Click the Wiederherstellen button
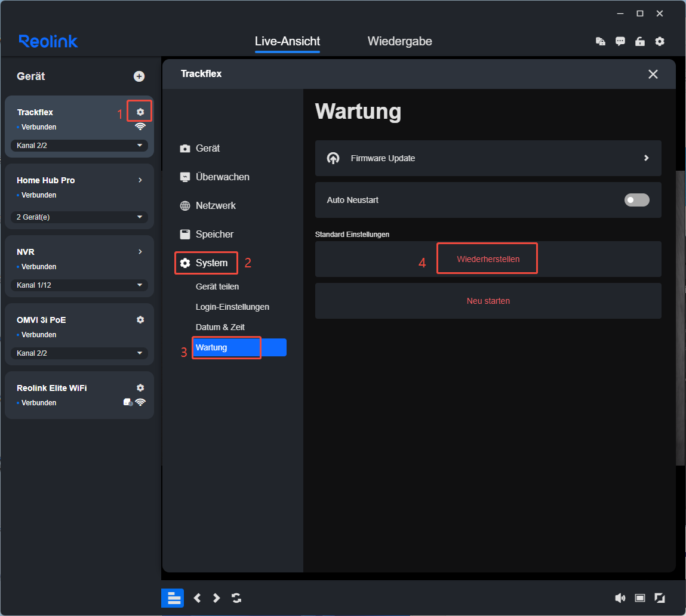Screen dimensions: 686x616 click(488, 259)
